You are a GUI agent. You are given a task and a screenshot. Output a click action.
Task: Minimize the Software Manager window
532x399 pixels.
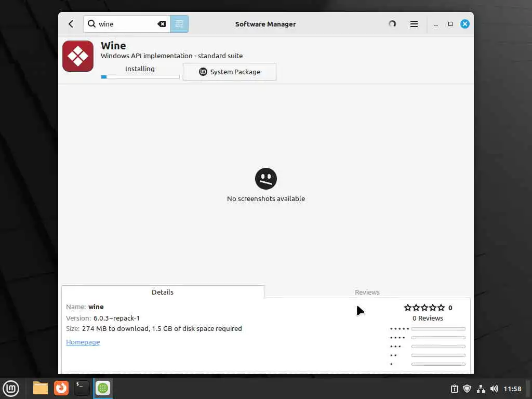pyautogui.click(x=436, y=24)
